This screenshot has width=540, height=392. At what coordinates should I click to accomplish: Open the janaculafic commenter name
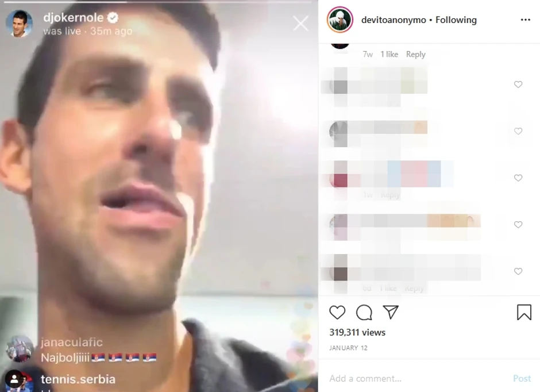pos(72,342)
